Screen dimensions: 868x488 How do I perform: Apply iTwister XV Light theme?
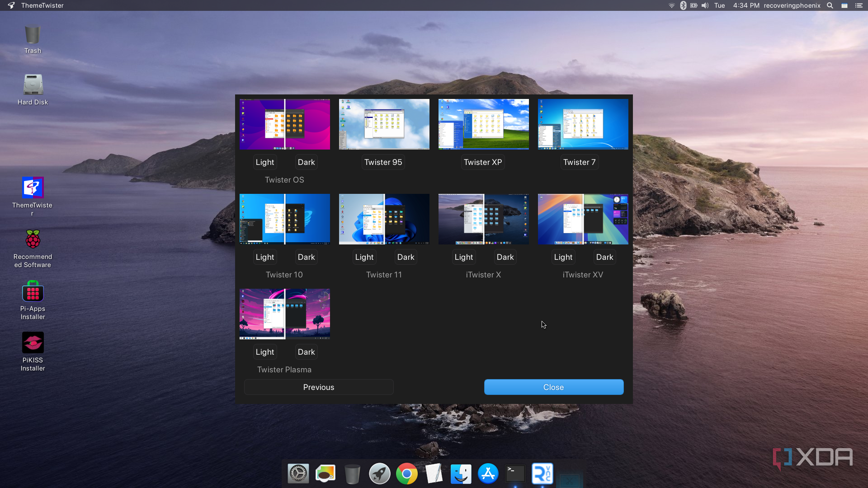[x=563, y=257]
